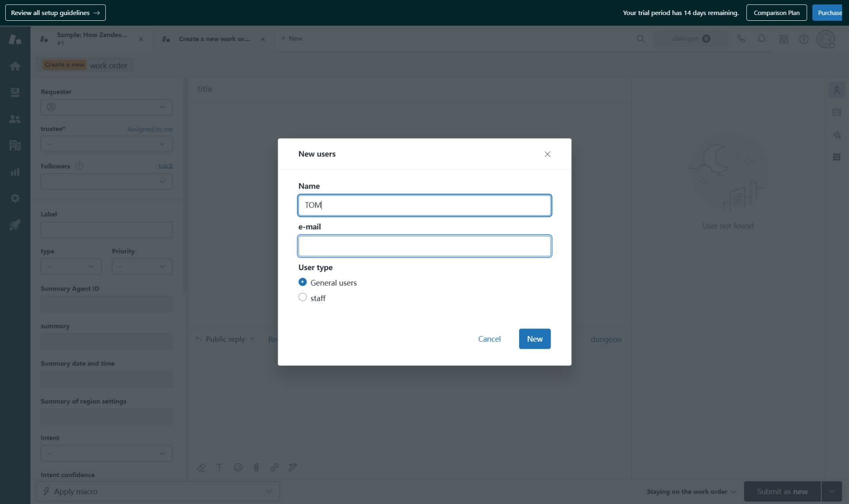Expand the Public reply channel selector
The width and height of the screenshot is (849, 504).
pyautogui.click(x=225, y=339)
